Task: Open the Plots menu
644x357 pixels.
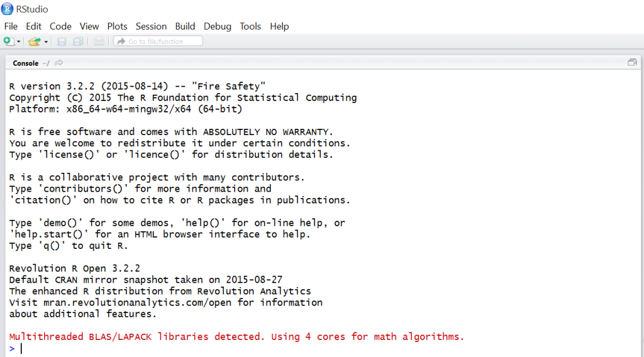Action: coord(117,26)
